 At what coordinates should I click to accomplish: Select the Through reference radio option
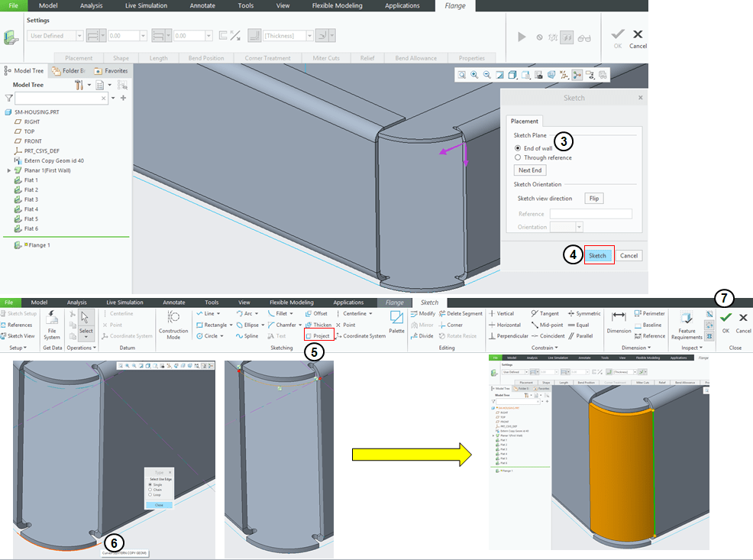pos(519,157)
